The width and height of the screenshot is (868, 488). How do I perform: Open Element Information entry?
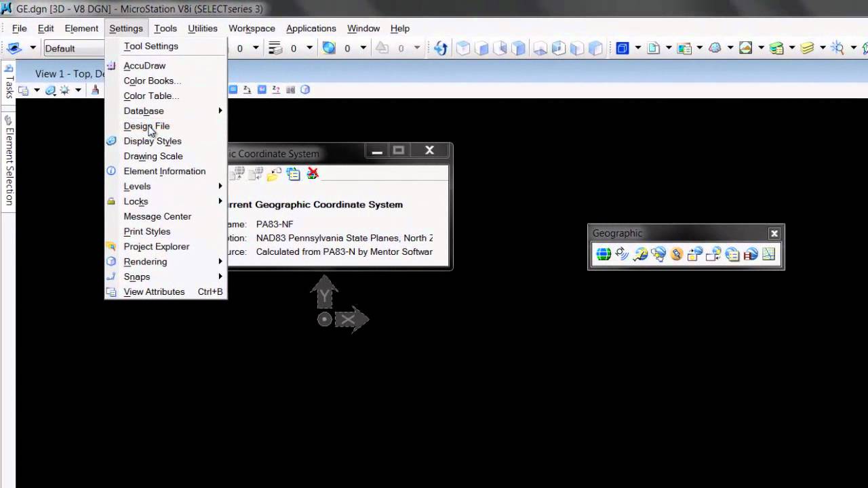point(165,171)
